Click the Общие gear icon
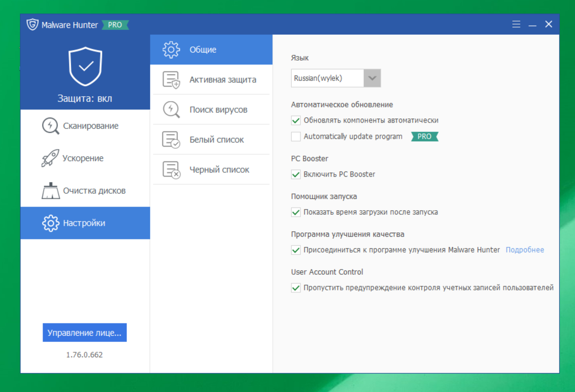575x392 pixels. pos(171,50)
